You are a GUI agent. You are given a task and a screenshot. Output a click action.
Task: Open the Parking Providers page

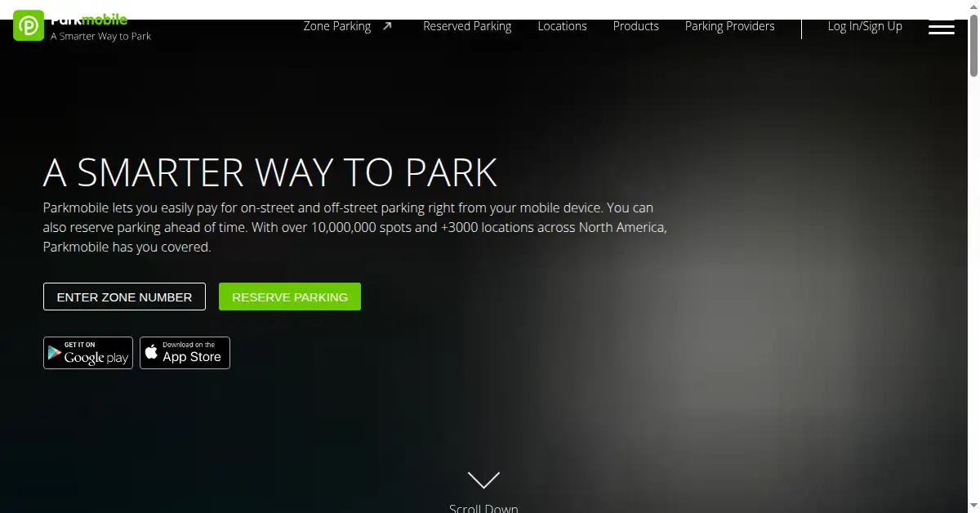[x=729, y=26]
